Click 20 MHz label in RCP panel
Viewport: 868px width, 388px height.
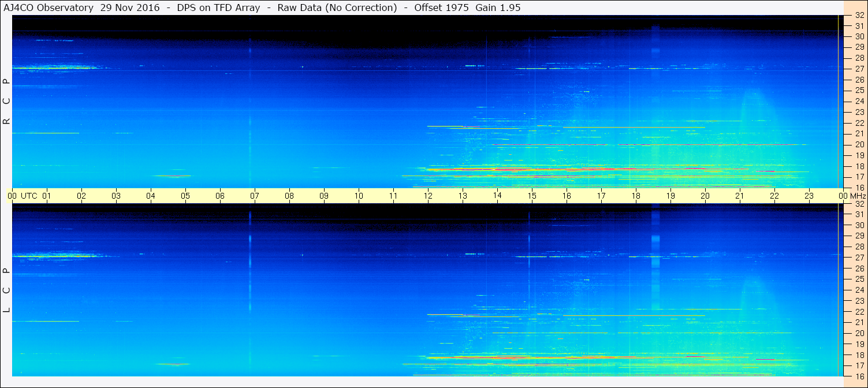(x=859, y=144)
